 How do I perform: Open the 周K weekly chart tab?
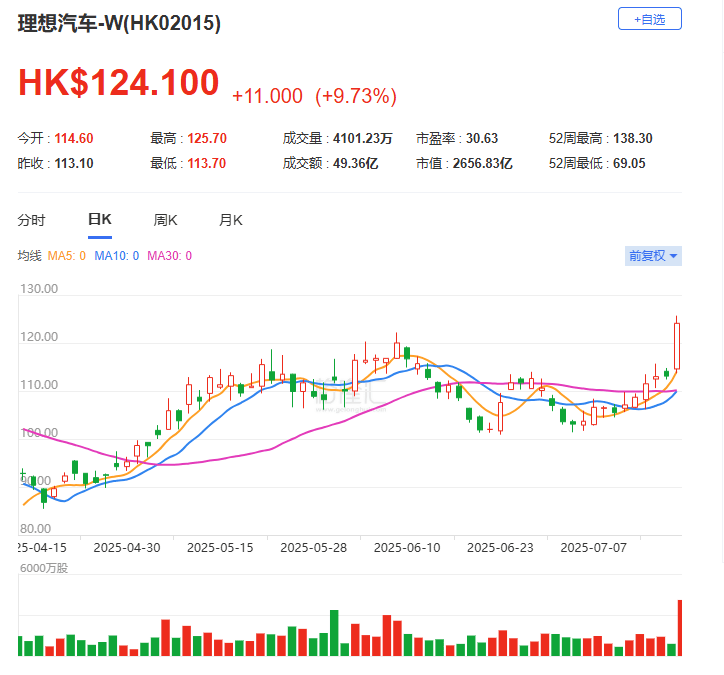pos(165,220)
